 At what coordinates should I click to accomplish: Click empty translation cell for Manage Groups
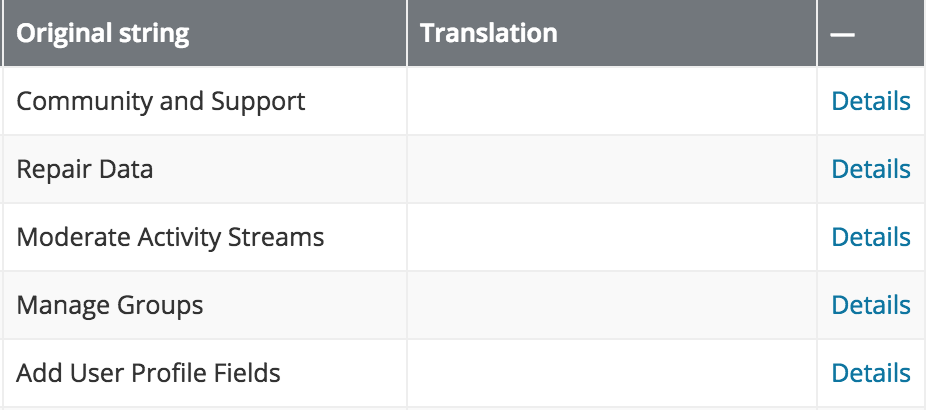point(612,305)
